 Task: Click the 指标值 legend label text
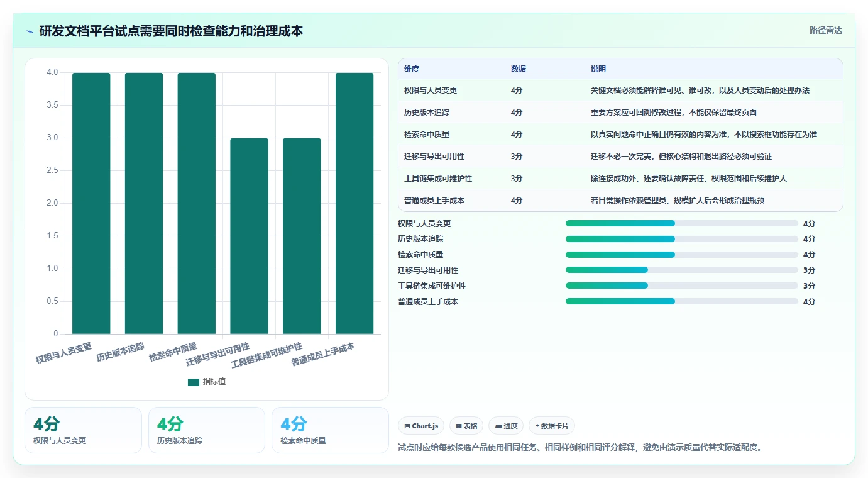(x=214, y=382)
